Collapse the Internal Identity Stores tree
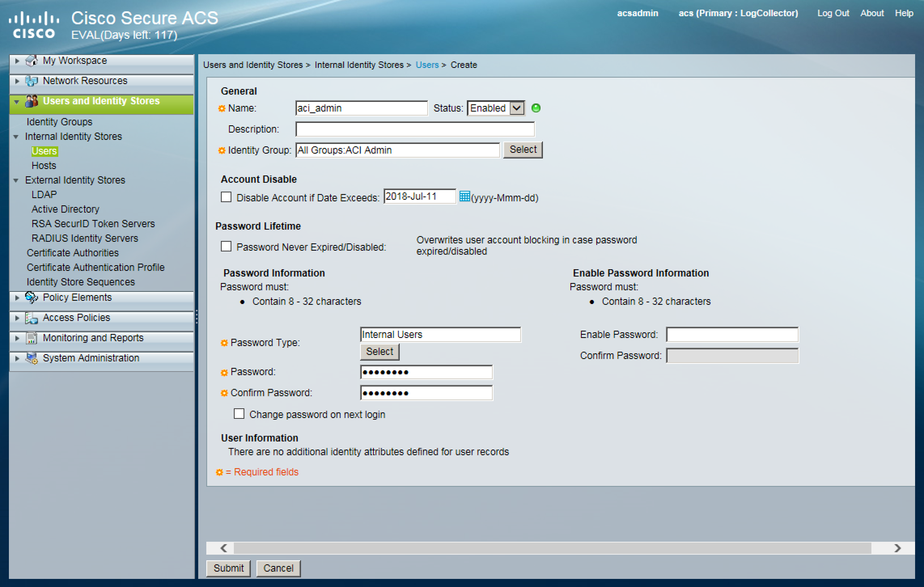 (16, 137)
